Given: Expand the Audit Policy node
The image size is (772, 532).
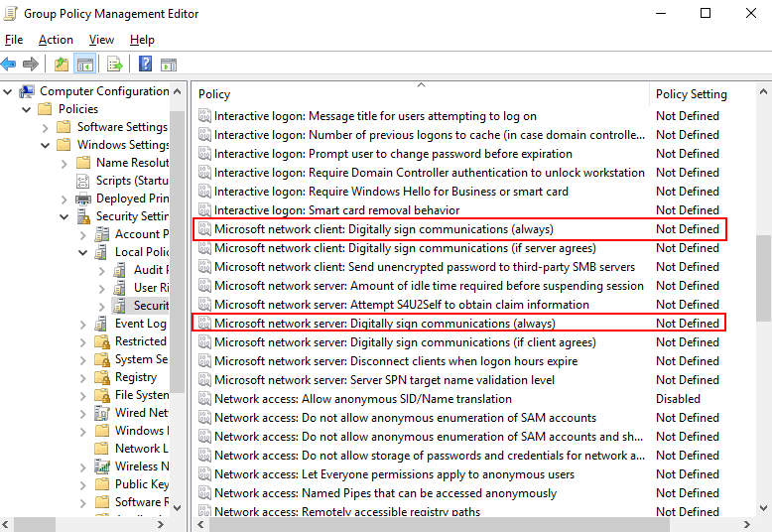Looking at the screenshot, I should coord(101,271).
